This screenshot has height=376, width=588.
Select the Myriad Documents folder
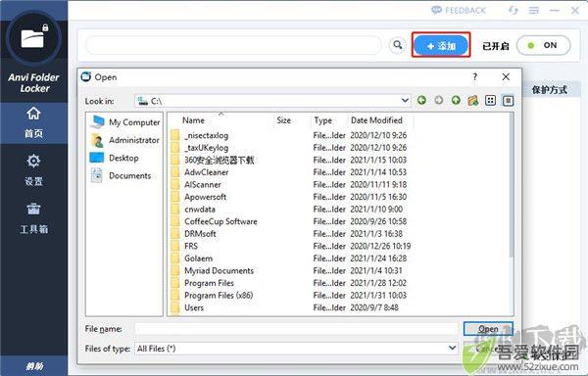tap(219, 271)
